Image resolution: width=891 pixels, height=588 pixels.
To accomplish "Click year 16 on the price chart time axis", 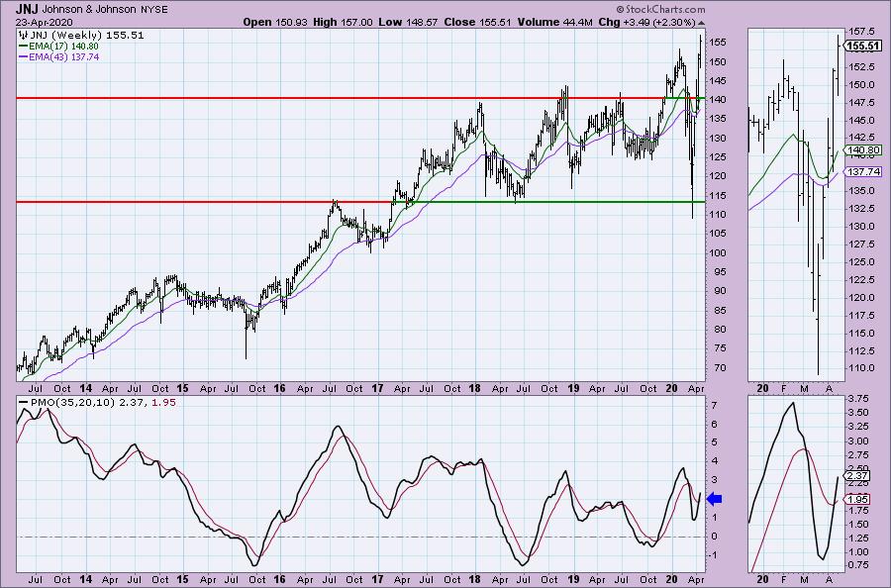I will tap(279, 389).
